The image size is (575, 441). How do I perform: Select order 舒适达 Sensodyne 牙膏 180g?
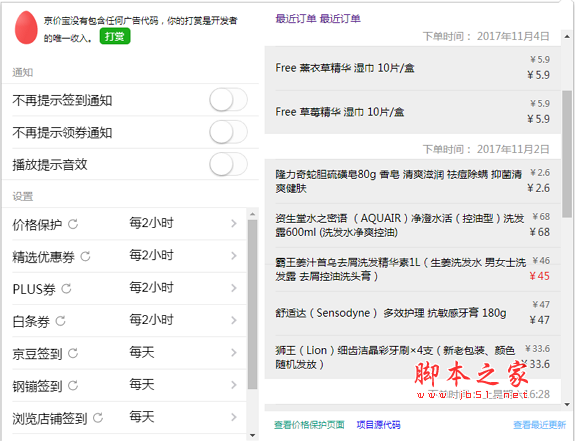413,313
